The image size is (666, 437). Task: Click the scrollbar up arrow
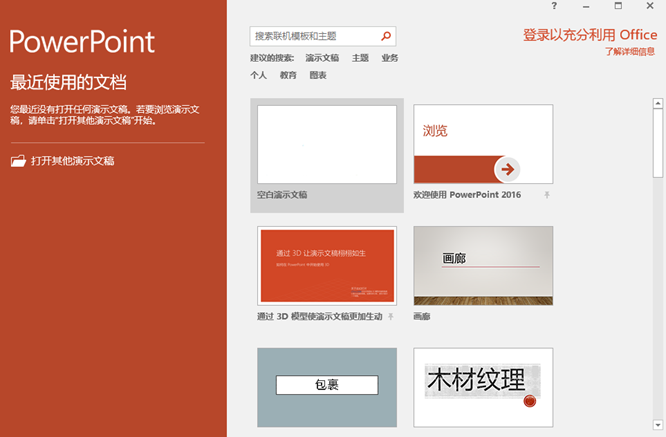pos(658,103)
